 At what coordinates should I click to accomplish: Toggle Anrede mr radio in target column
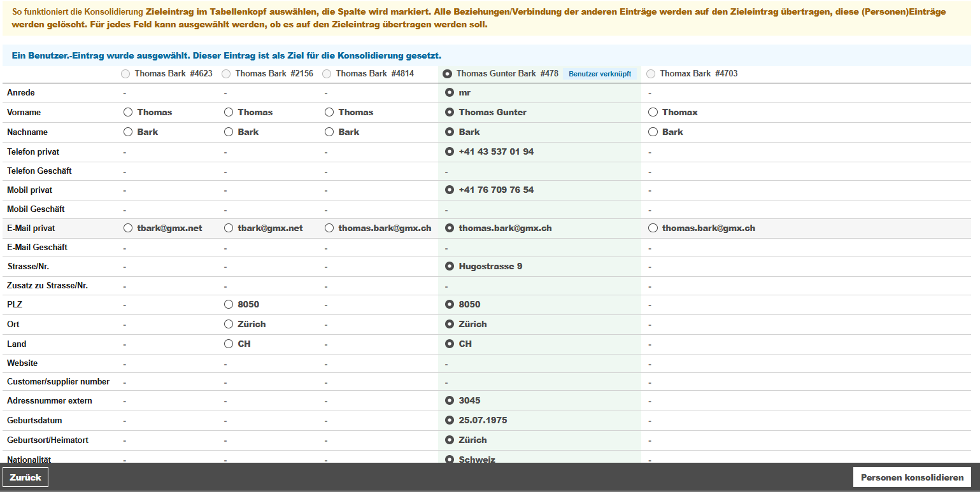click(x=450, y=92)
